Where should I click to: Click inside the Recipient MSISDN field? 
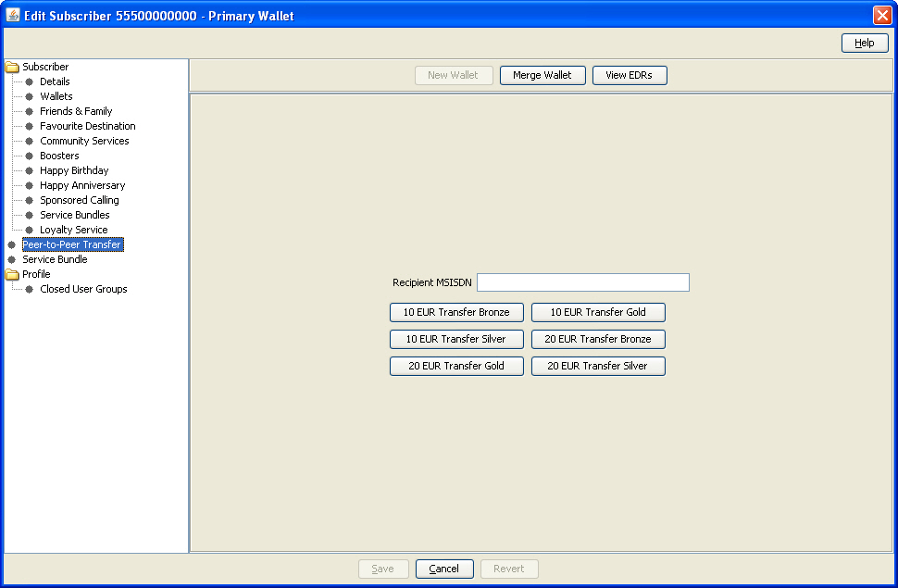coord(583,281)
